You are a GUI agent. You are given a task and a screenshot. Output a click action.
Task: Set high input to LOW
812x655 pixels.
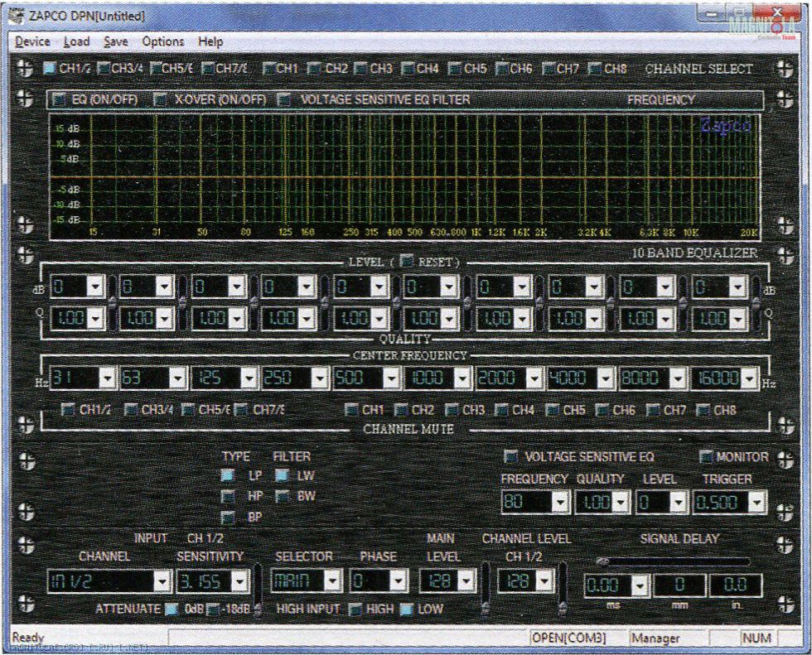[407, 609]
